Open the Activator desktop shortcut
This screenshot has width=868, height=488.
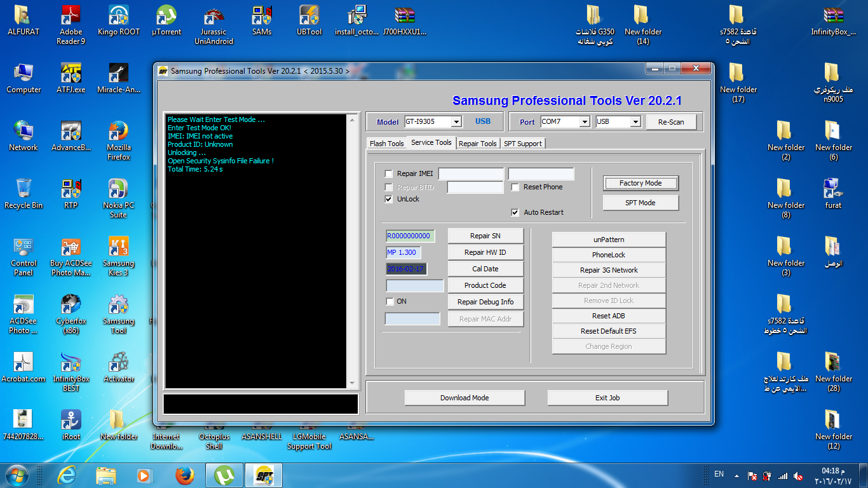tap(118, 367)
